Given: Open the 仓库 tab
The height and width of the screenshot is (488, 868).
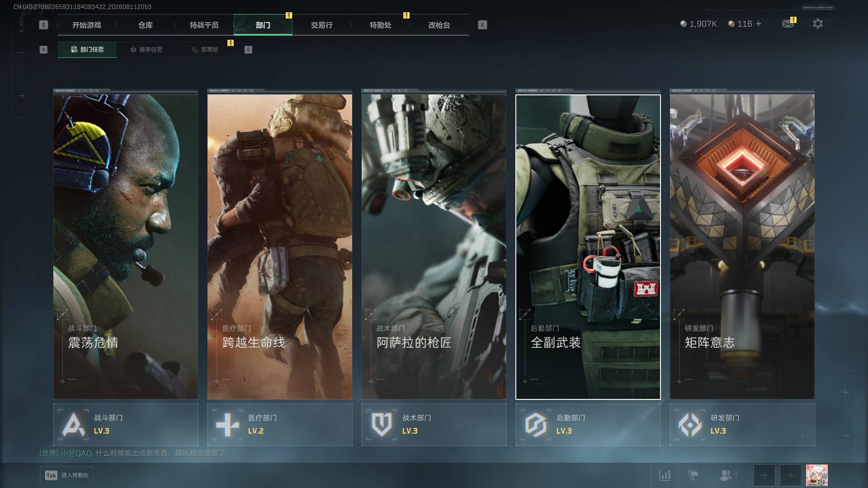Looking at the screenshot, I should coord(146,25).
